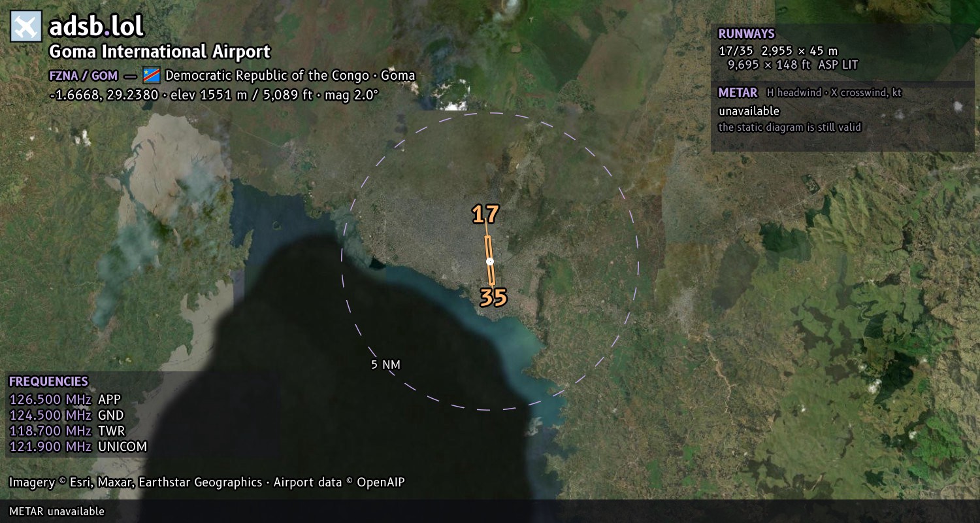Select the "118.700 MHz" TWR frequency
This screenshot has height=523, width=980.
50,431
